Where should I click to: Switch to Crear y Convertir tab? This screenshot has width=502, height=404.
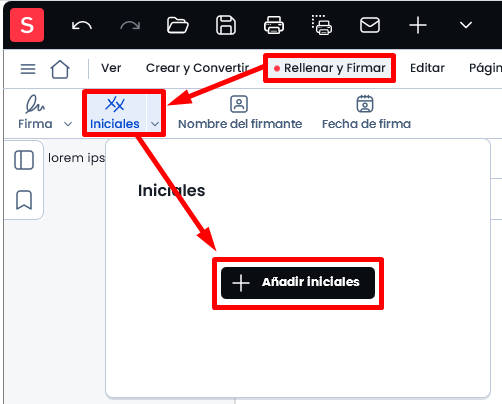click(197, 68)
